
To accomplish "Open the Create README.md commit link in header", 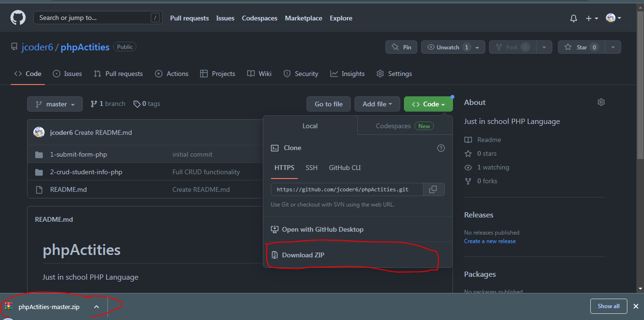I will click(103, 132).
